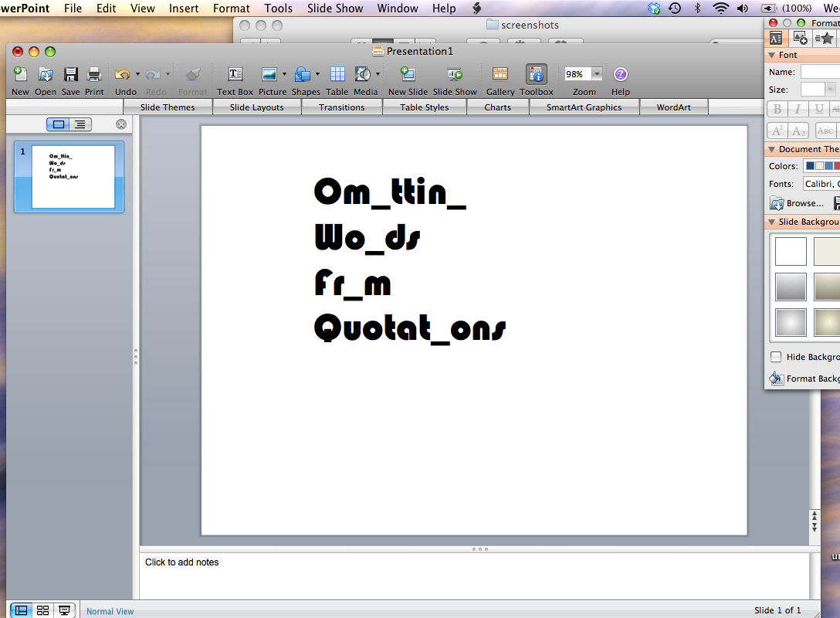Click the Table icon in toolbar
This screenshot has height=618, width=840.
pyautogui.click(x=337, y=75)
